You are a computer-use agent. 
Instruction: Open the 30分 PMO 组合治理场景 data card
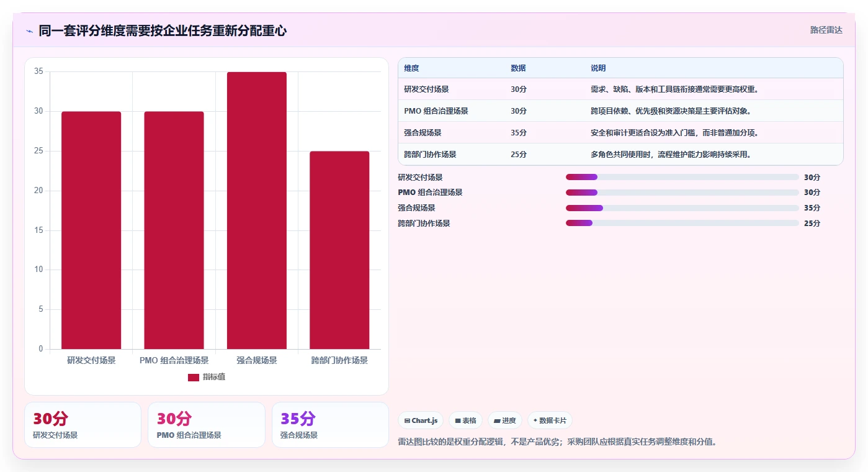[x=206, y=425]
